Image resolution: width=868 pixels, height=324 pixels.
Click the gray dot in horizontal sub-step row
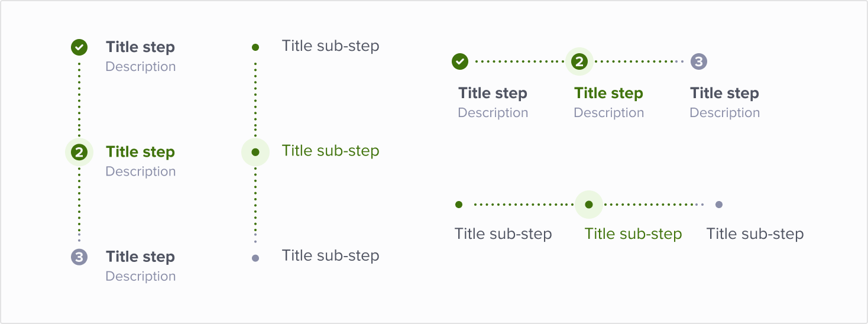pos(719,205)
